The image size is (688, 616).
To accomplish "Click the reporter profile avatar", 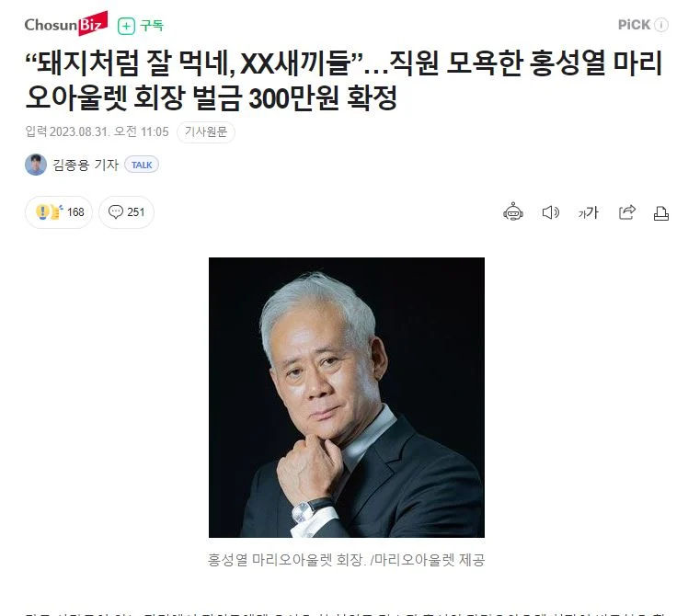I will [36, 165].
